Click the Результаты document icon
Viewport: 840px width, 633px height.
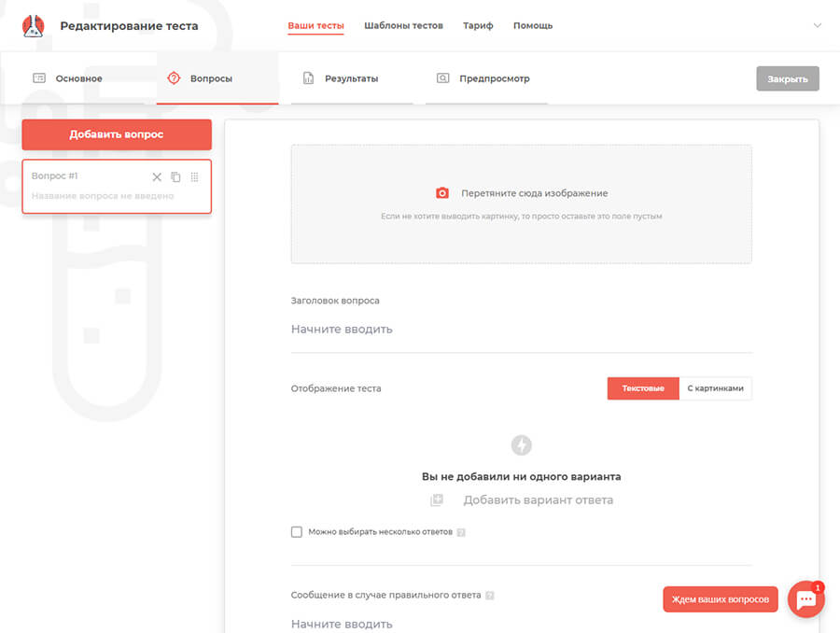pos(309,78)
